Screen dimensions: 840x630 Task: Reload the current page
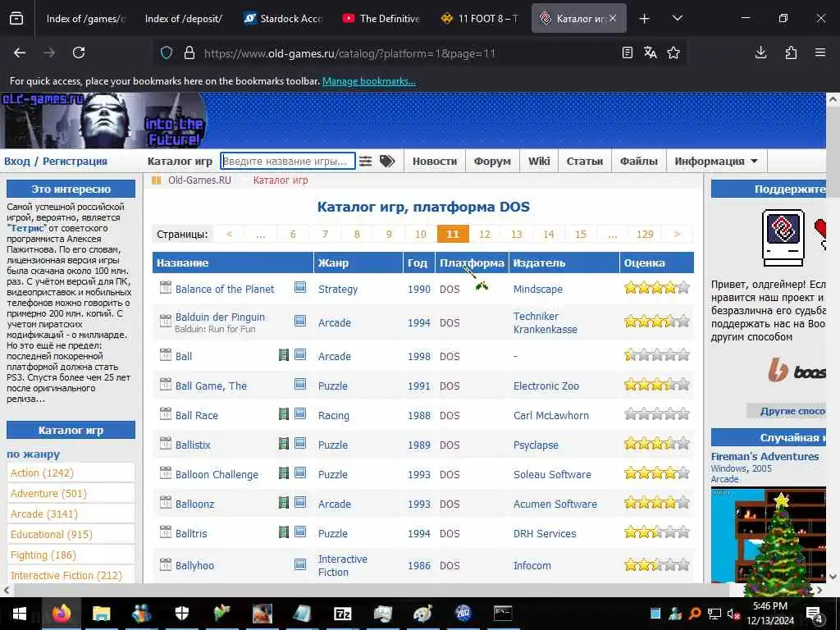click(79, 52)
